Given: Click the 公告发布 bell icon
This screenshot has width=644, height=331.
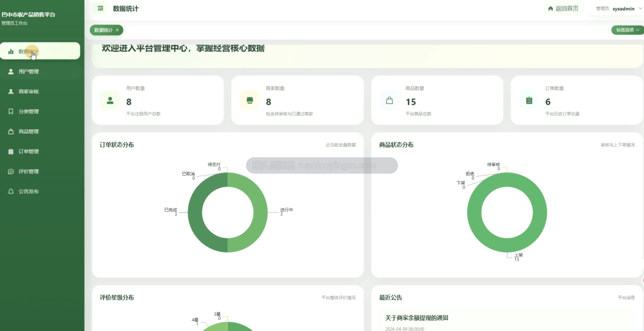Looking at the screenshot, I should pos(11,191).
